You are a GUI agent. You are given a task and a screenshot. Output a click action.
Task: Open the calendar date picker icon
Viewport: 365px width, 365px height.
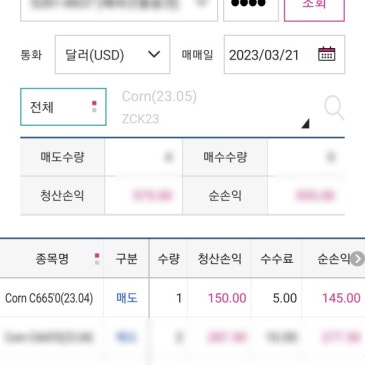click(x=326, y=54)
